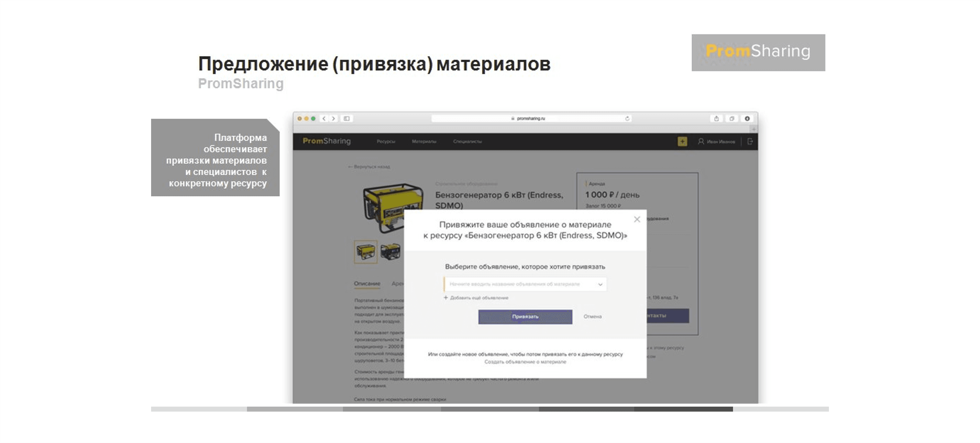Open the Иван Иванов user profile
This screenshot has height=443, width=980.
[x=716, y=142]
